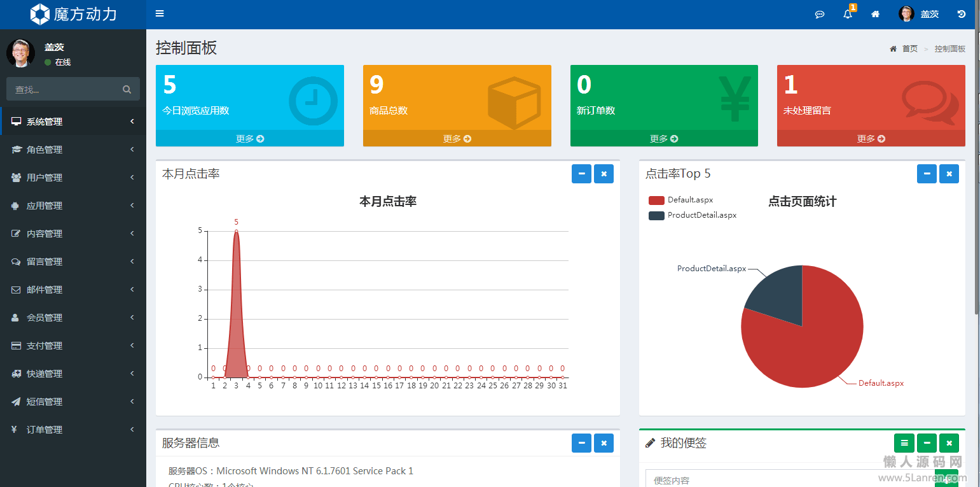The width and height of the screenshot is (980, 487).
Task: Click the 查找 search input field
Action: click(64, 90)
